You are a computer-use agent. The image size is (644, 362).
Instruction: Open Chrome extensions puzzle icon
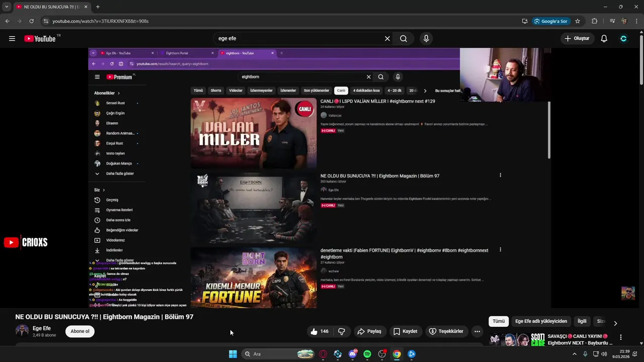pos(595,21)
